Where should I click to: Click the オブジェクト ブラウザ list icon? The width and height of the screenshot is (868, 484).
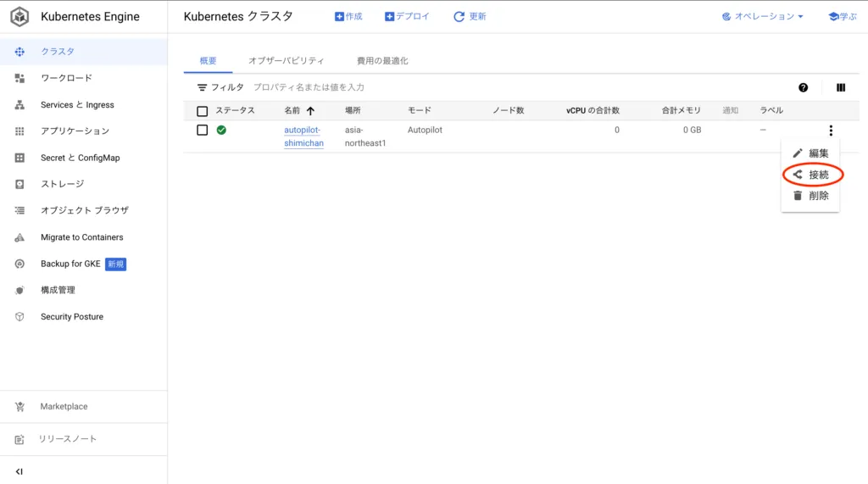tap(19, 210)
